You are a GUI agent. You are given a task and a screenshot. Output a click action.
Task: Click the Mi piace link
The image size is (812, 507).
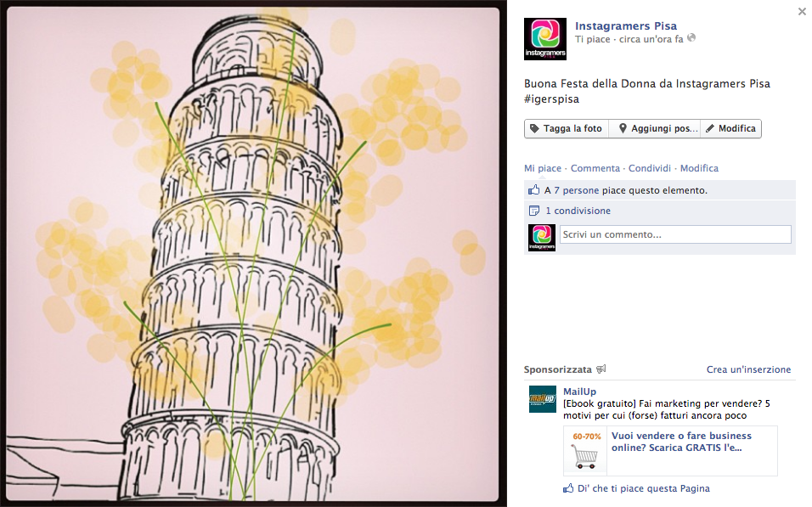coord(542,168)
